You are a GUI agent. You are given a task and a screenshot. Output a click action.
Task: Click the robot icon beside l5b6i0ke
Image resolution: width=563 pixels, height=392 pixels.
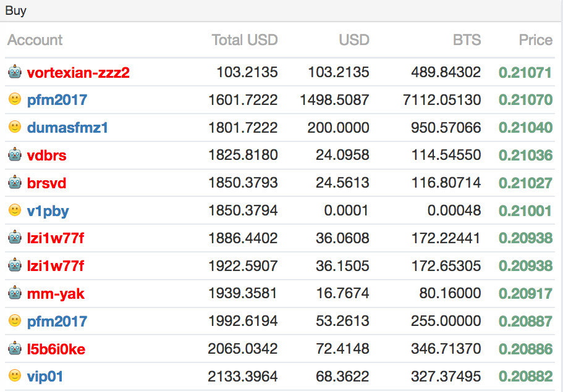tap(15, 348)
